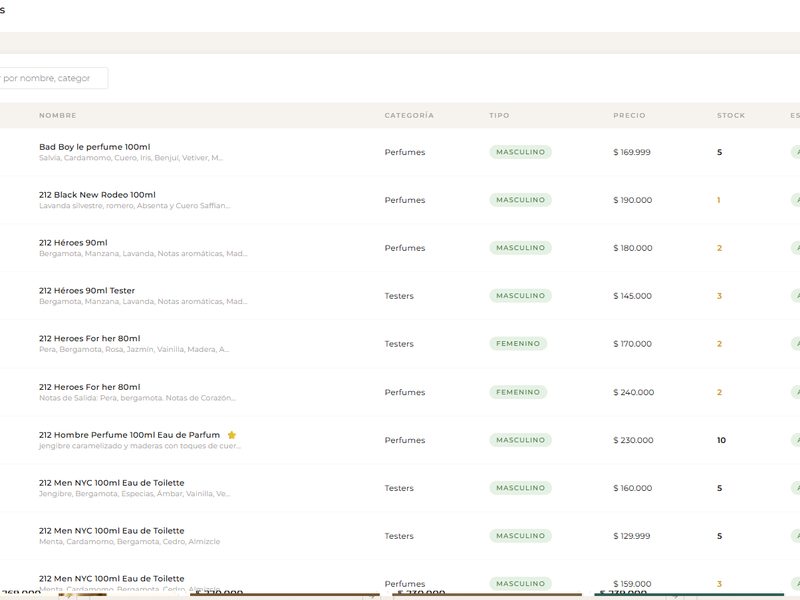Click the FEMENINO badge on the $ 240.000 row
This screenshot has height=600, width=800.
pos(518,392)
